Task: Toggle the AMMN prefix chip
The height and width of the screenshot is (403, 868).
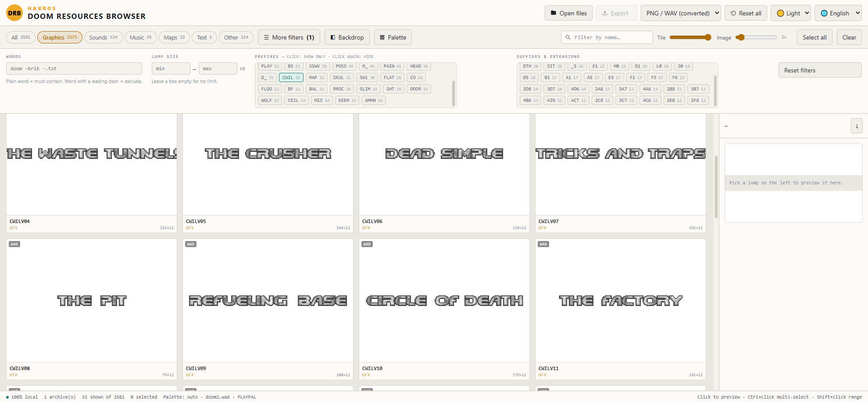Action: click(374, 101)
